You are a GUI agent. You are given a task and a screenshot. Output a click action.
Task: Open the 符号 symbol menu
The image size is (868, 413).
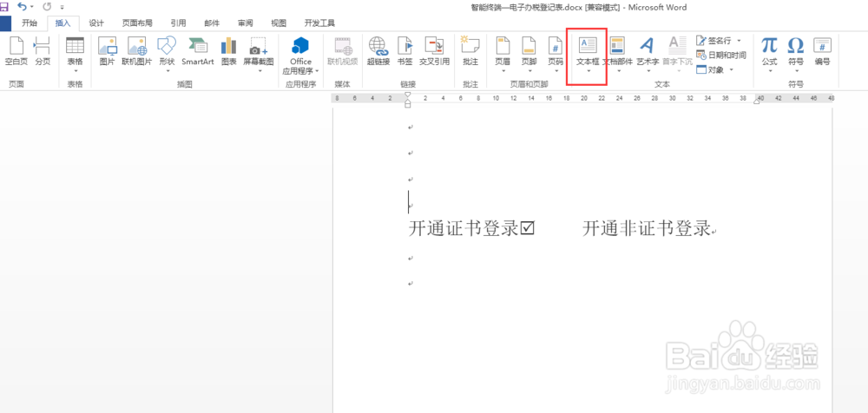(x=795, y=55)
